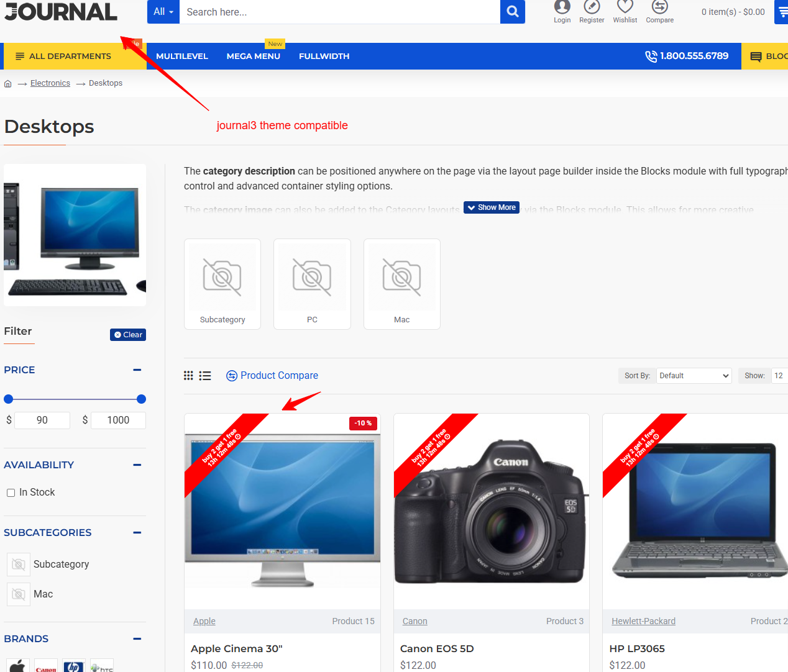788x672 pixels.
Task: Click the maximum price field 1000
Action: 118,420
